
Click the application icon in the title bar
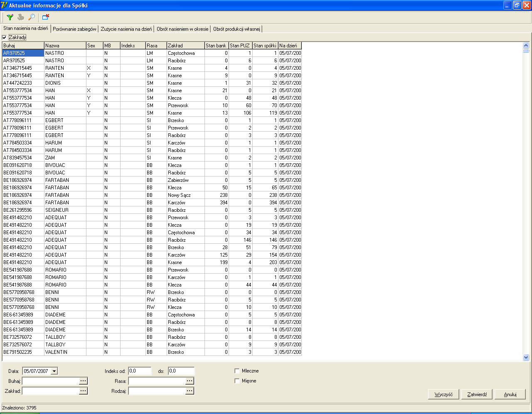5,5
